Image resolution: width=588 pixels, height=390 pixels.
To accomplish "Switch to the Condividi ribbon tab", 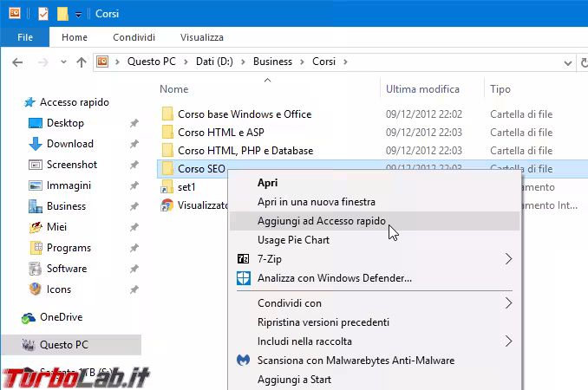I will (134, 37).
